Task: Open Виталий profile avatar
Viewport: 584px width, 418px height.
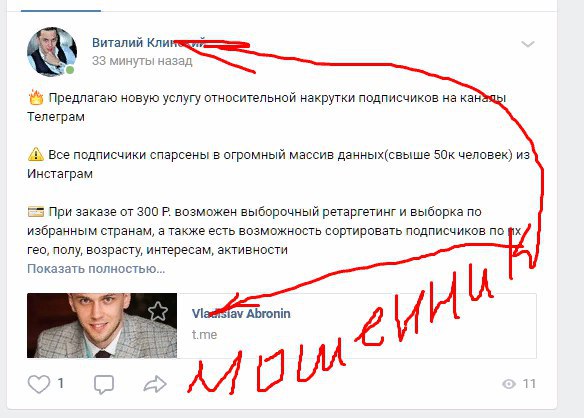Action: coord(52,51)
